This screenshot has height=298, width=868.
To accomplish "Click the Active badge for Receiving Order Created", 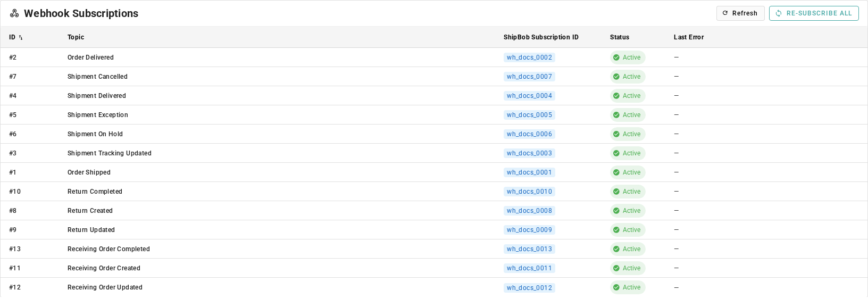I will click(x=628, y=268).
